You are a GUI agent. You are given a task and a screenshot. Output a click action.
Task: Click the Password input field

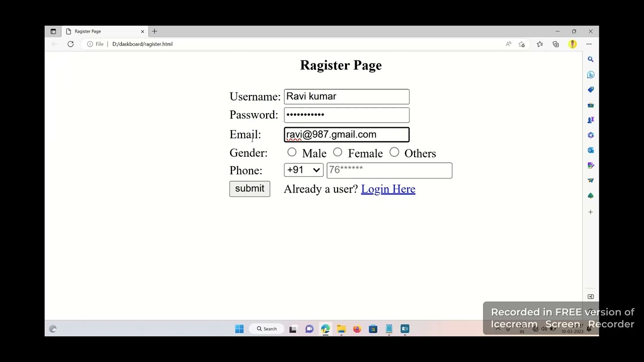tap(347, 115)
